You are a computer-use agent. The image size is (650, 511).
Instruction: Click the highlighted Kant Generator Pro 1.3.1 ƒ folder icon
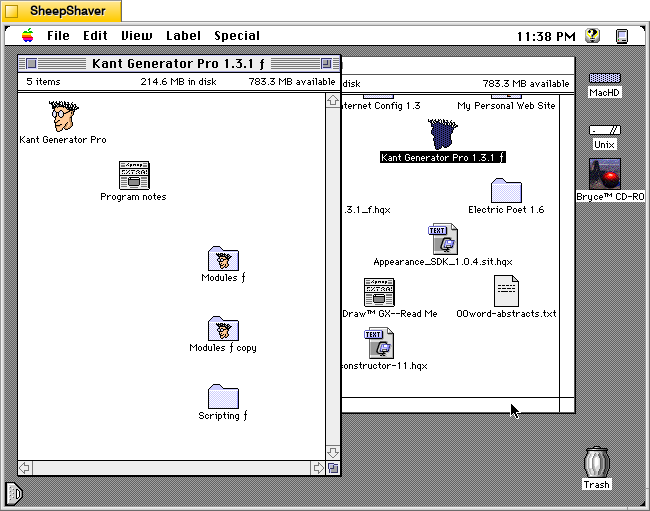[443, 134]
